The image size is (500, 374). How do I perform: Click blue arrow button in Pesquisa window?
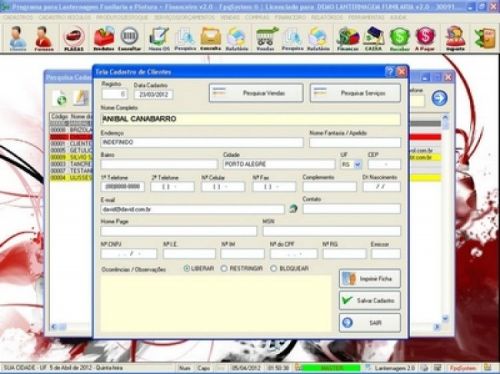pos(439,98)
